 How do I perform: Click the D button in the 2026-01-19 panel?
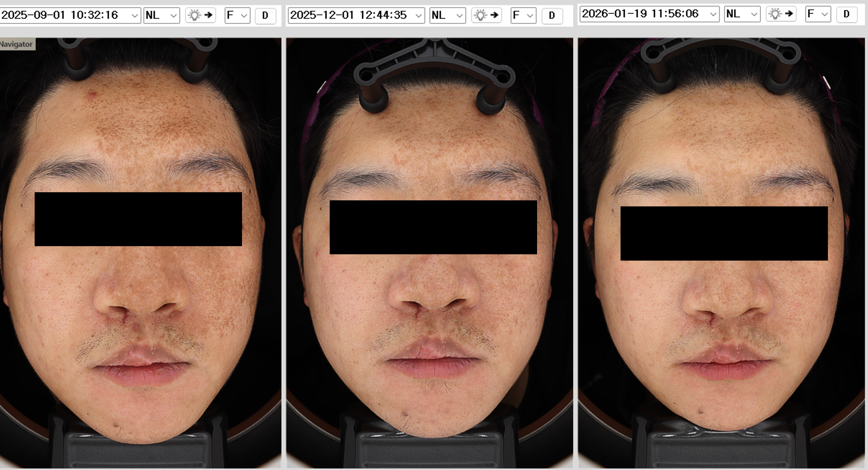click(x=847, y=14)
